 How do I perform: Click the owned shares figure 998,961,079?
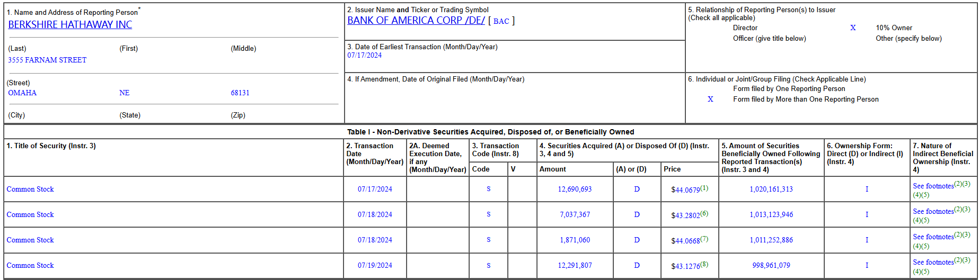coord(771,265)
